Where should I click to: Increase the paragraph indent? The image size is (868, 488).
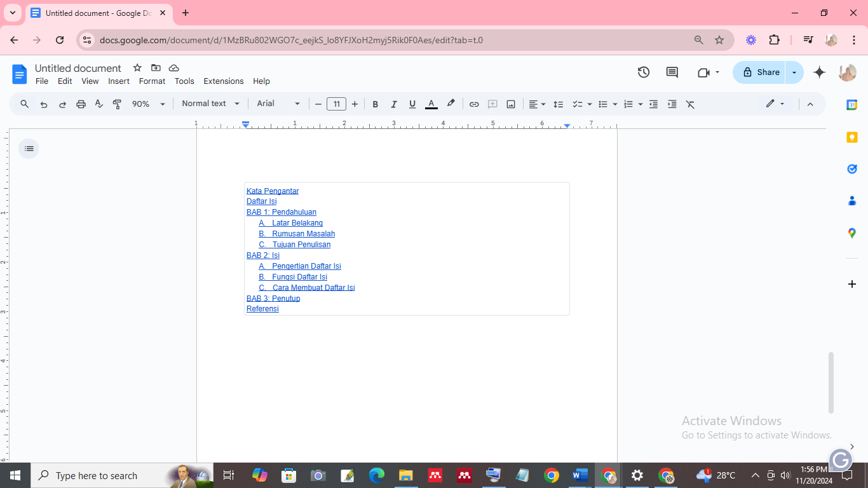tap(672, 104)
